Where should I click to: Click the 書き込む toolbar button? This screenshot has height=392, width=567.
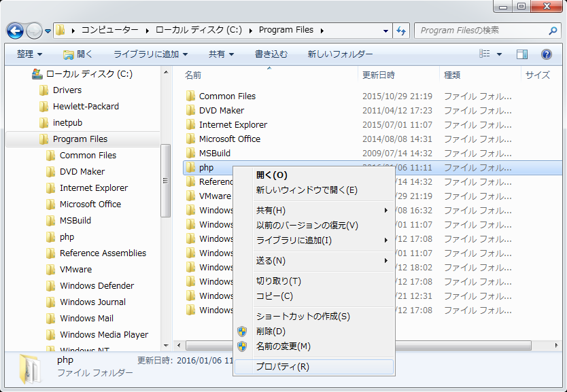point(271,54)
